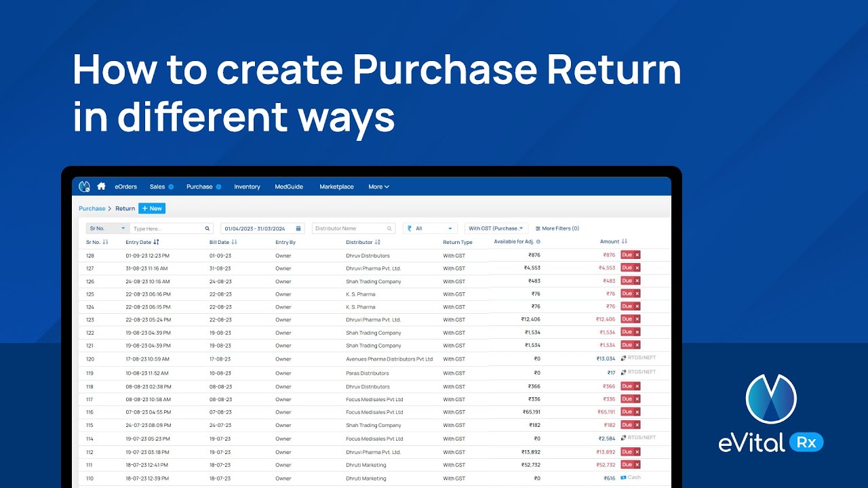Click the search magnifier in Type Here box
Image resolution: width=868 pixels, height=488 pixels.
coord(208,228)
